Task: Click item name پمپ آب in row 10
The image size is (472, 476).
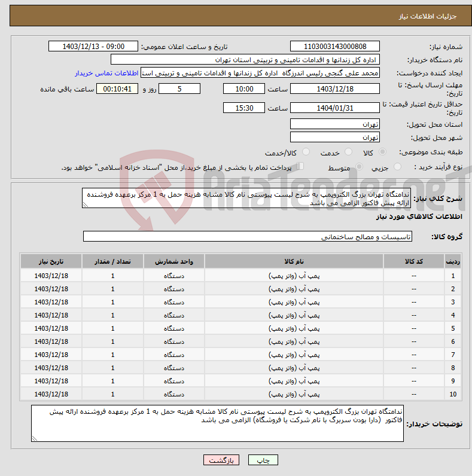Action: [294, 394]
